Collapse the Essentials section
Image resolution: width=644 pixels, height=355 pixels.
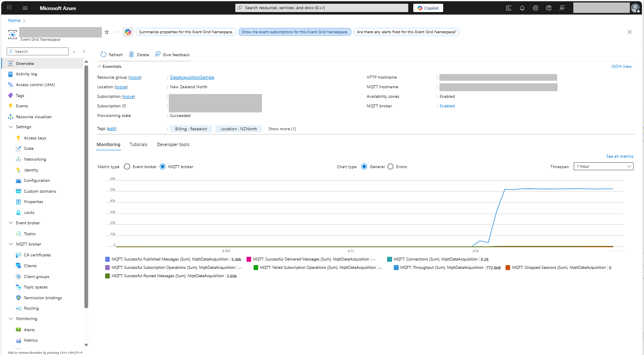(x=99, y=67)
